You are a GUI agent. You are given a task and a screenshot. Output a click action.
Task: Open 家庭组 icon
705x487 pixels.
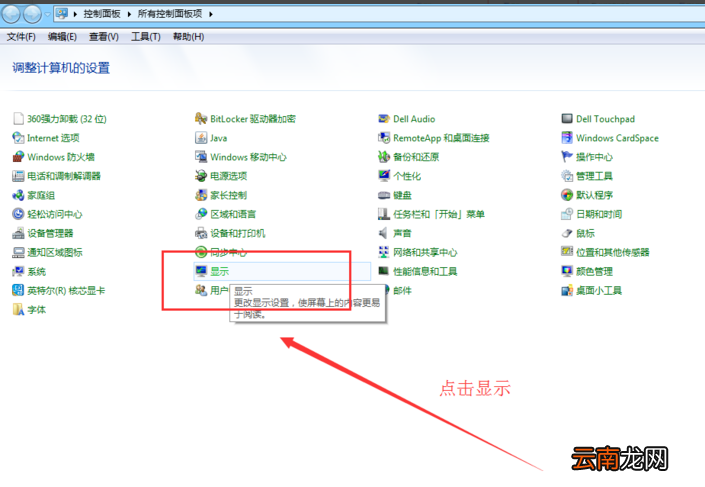tap(18, 195)
